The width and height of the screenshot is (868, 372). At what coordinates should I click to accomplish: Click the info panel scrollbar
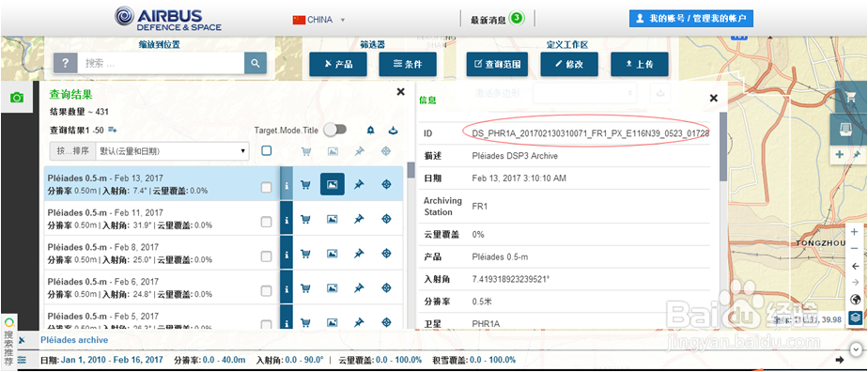click(723, 147)
